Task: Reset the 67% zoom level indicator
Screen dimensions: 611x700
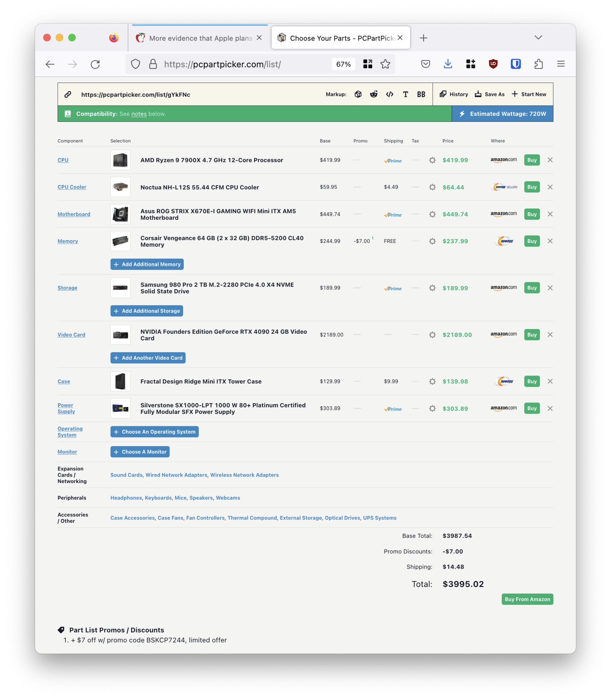Action: tap(343, 64)
